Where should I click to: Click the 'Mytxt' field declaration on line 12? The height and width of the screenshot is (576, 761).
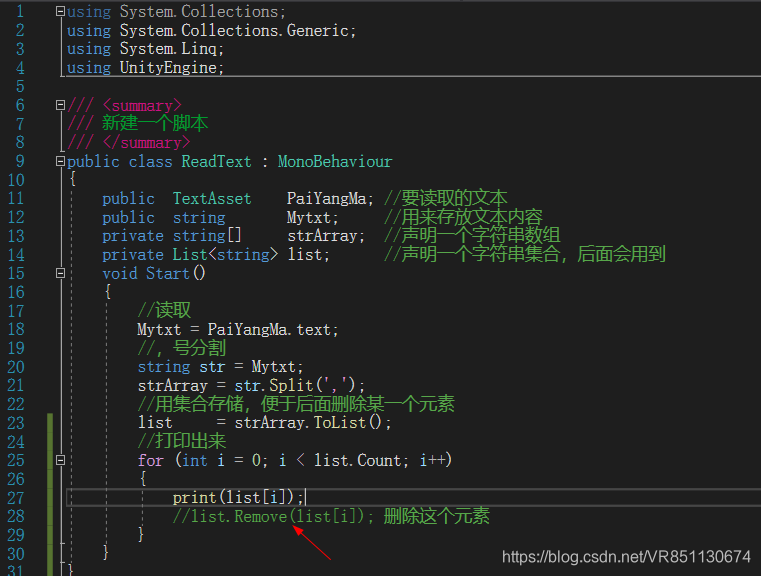(309, 217)
